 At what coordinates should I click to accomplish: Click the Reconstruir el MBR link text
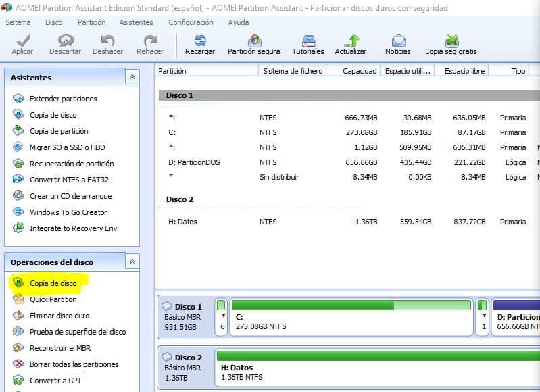click(60, 348)
